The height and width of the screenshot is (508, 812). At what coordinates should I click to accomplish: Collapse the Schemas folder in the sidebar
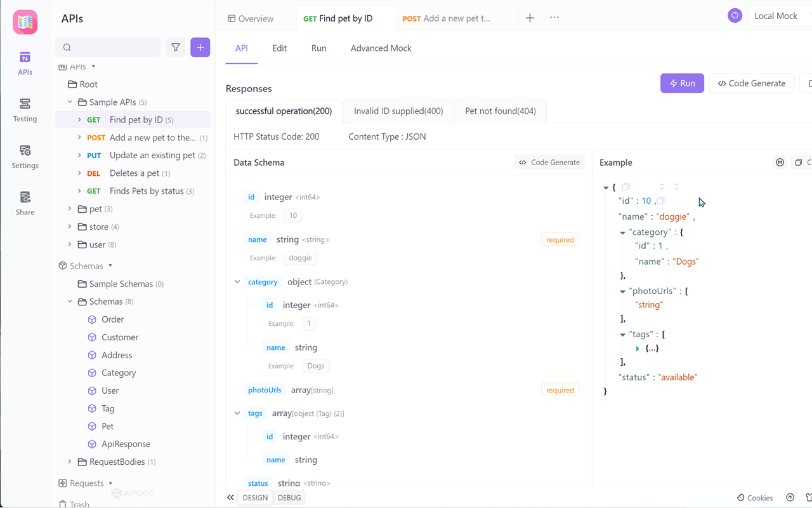pos(70,301)
